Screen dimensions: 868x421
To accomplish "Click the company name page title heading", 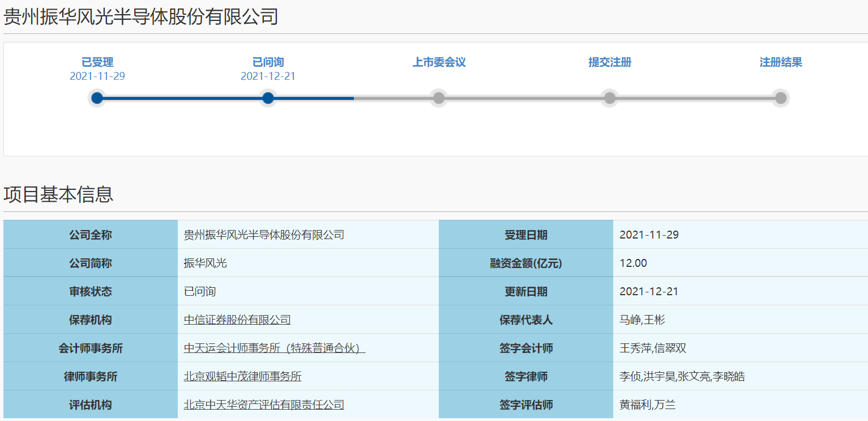I will (x=141, y=16).
